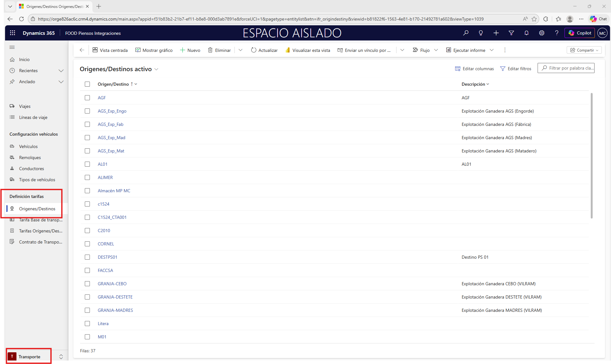
Task: Open the Dynamics 365 app launcher waffle
Action: [x=12, y=33]
